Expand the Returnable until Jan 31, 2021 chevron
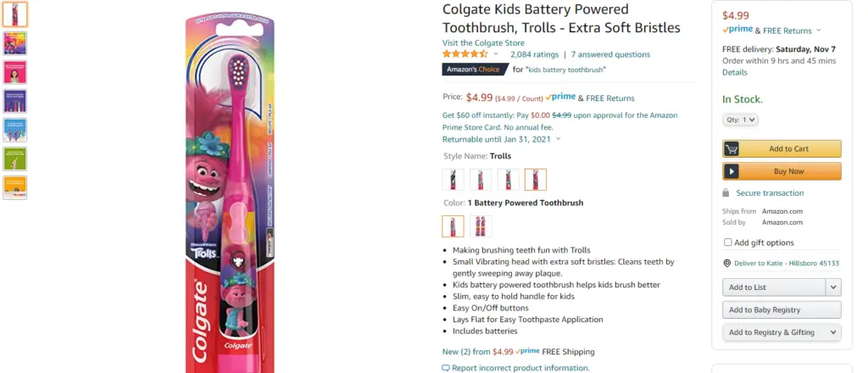The height and width of the screenshot is (373, 868). coord(558,139)
